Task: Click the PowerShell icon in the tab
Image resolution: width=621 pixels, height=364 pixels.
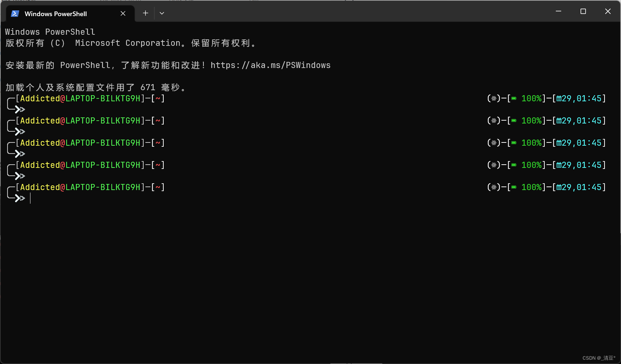Action: pos(15,14)
